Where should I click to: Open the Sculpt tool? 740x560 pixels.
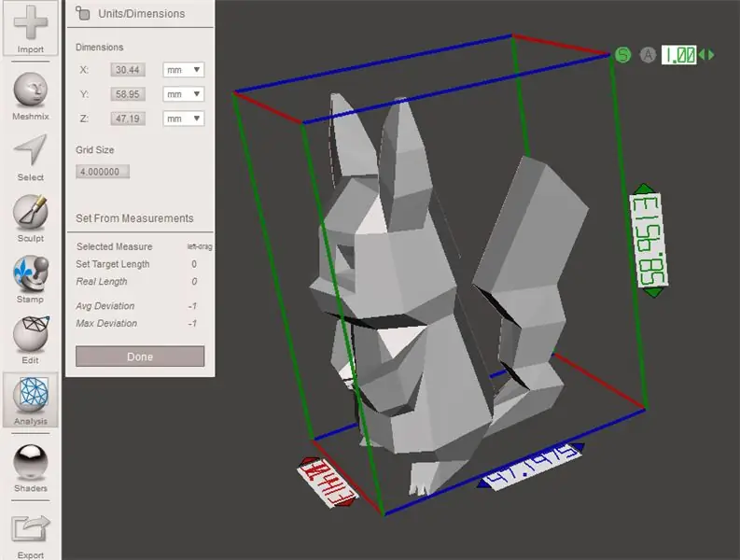pos(31,218)
